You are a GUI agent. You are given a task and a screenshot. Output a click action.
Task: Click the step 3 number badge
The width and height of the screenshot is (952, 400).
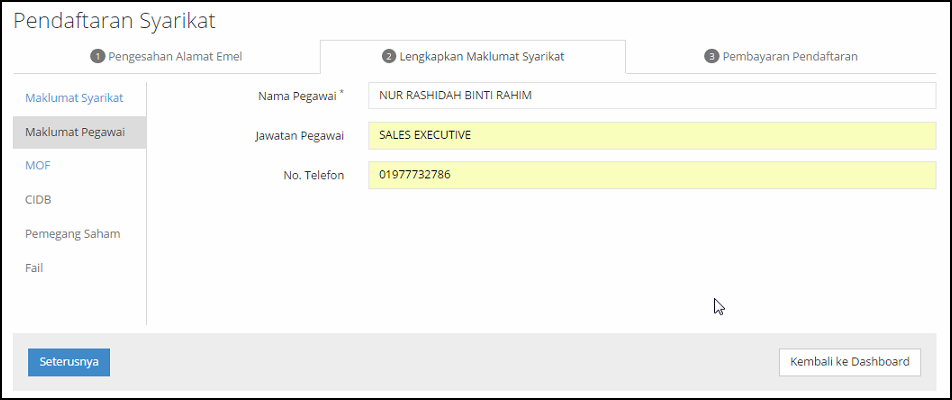[x=712, y=57]
